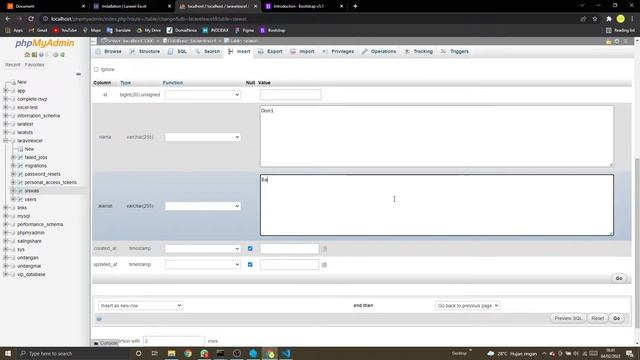Click the created_at value field
This screenshot has width=640, height=360.
[289, 249]
